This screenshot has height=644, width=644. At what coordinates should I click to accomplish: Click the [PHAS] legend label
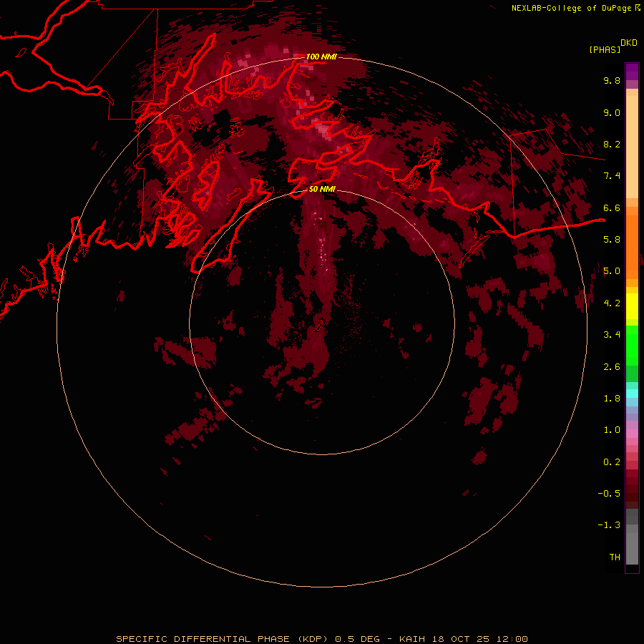605,49
